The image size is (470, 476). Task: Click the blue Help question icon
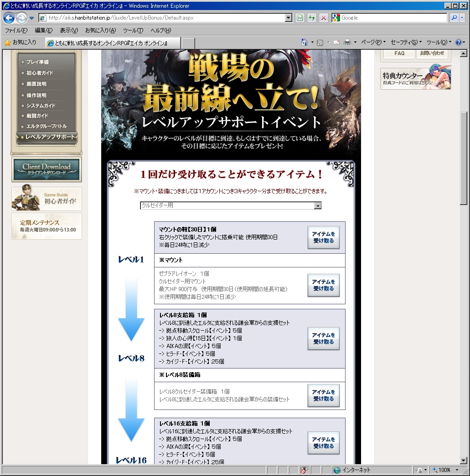[459, 42]
